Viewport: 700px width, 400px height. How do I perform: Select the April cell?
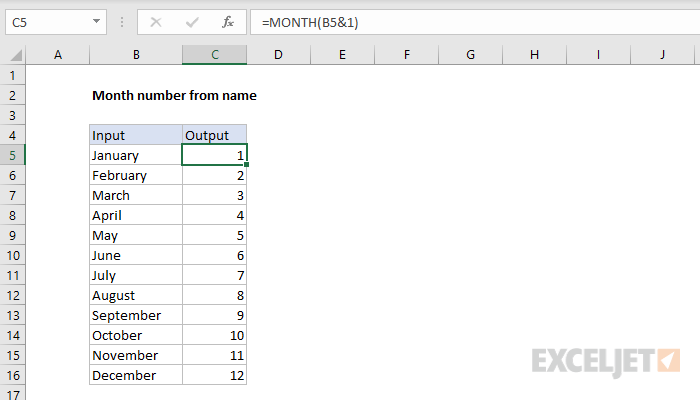[x=136, y=215]
